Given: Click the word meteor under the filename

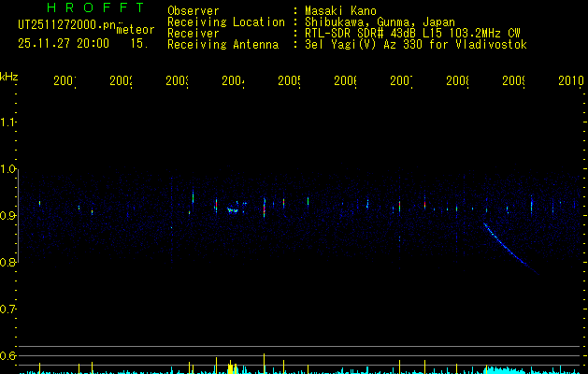Looking at the screenshot, I should tap(136, 30).
